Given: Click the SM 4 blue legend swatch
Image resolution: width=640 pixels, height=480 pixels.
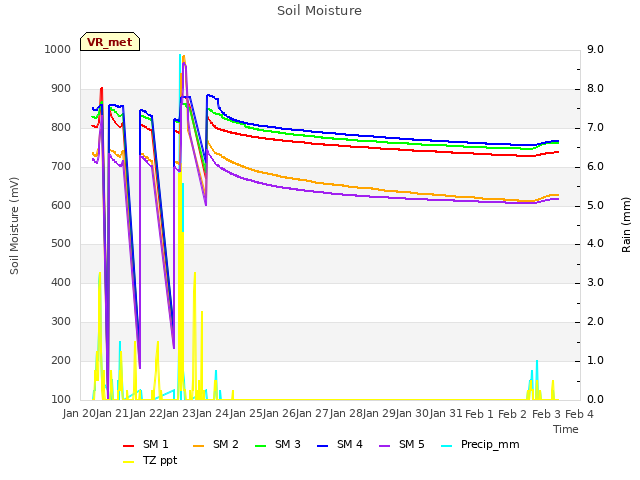Looking at the screenshot, I should point(322,446).
